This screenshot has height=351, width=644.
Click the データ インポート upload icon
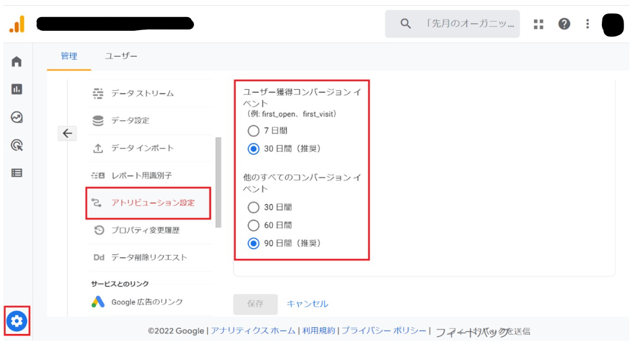tap(98, 148)
